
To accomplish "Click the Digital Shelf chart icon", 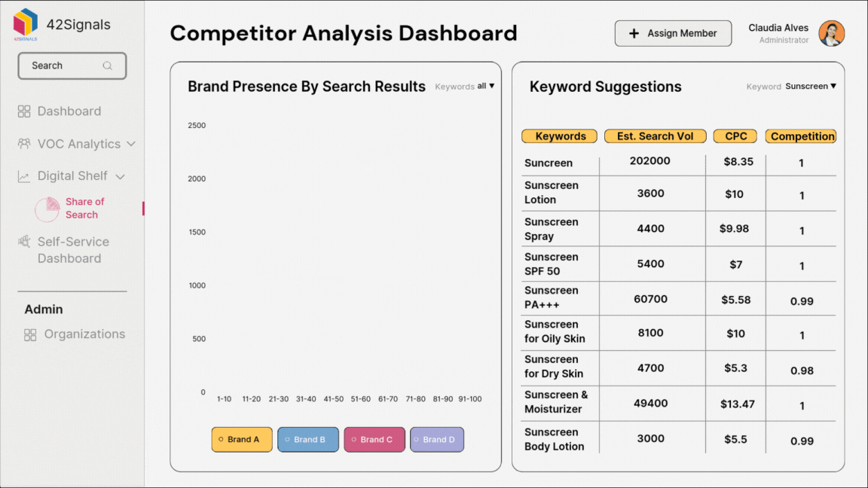I will click(23, 175).
